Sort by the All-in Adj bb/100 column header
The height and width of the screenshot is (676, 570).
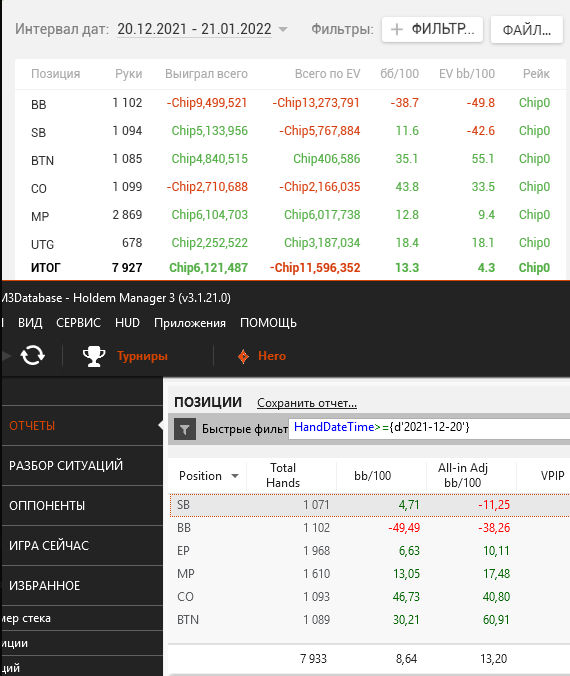463,475
